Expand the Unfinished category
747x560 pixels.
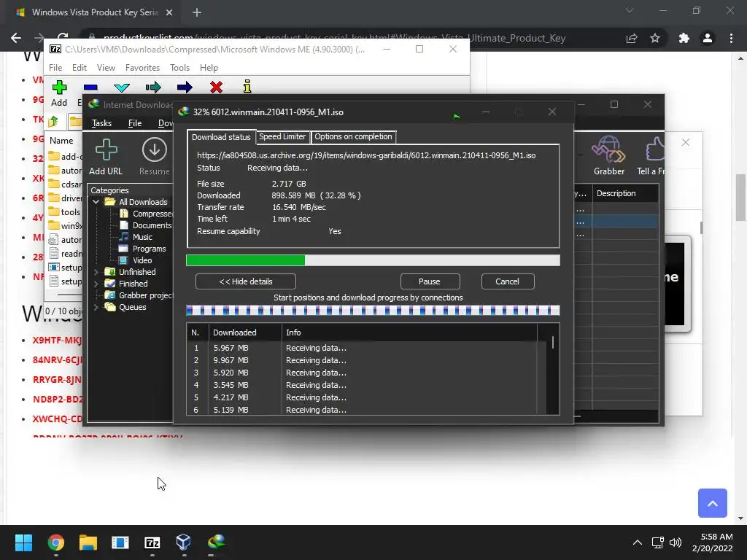(x=96, y=272)
